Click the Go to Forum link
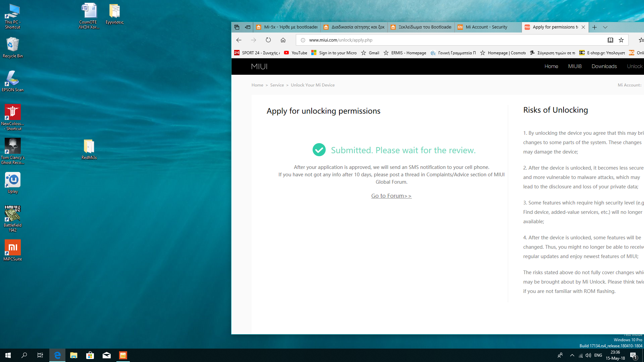The image size is (644, 362). click(391, 196)
